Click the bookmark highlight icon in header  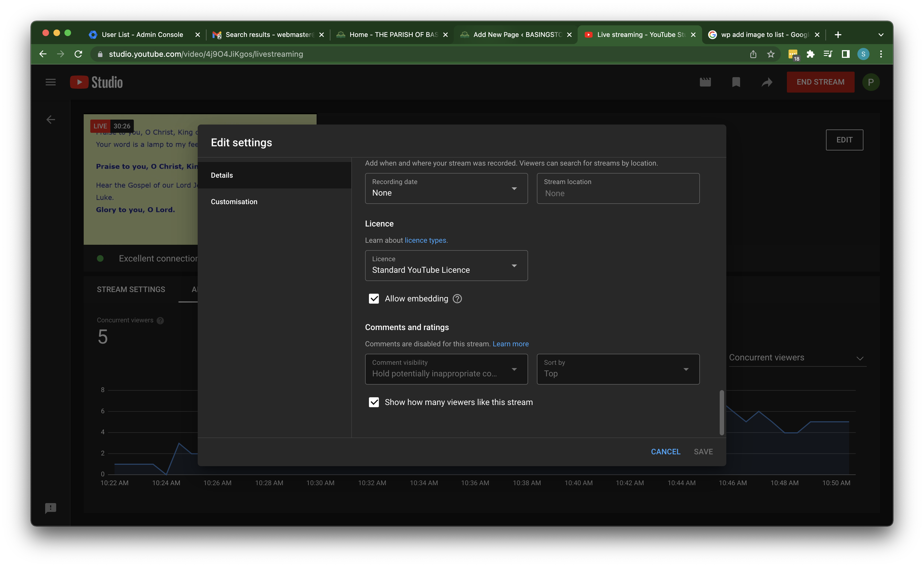(736, 82)
